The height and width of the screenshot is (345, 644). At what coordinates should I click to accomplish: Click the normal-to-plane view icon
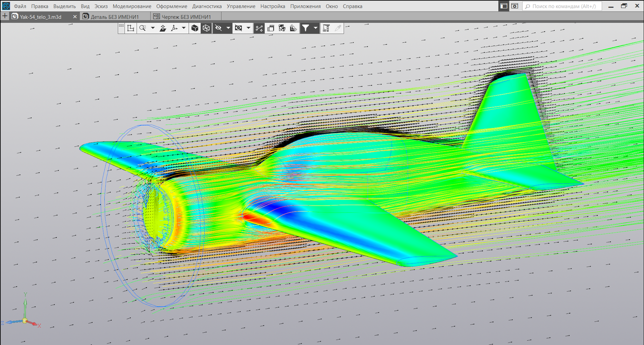[x=163, y=28]
